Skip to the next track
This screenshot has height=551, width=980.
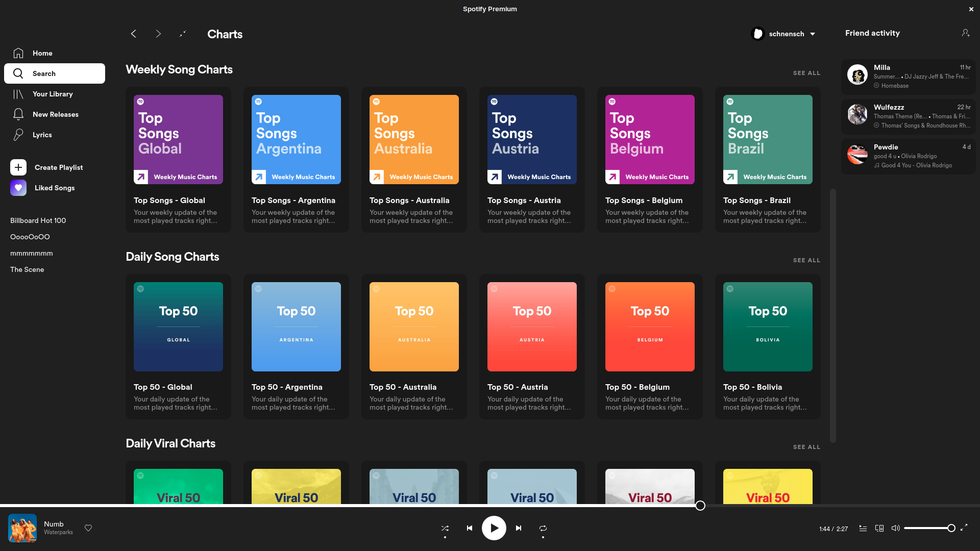point(519,529)
